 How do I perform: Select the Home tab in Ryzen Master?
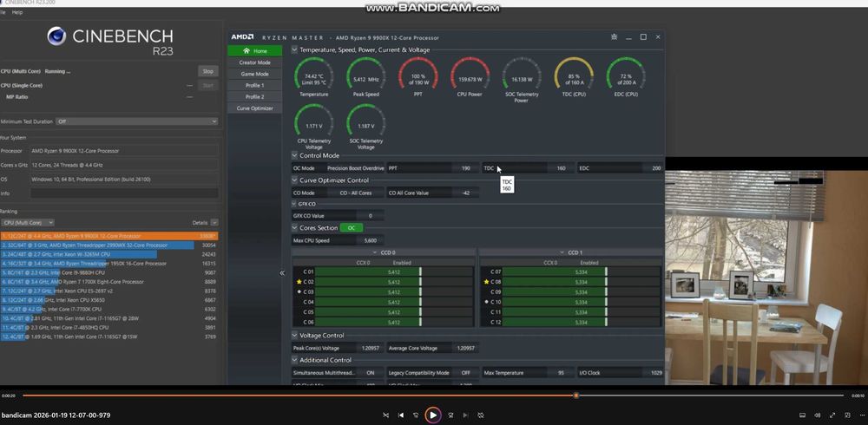click(254, 51)
